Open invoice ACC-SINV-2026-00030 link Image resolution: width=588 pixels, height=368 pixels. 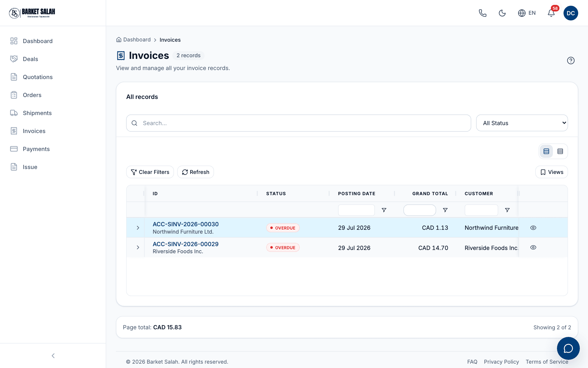pos(185,224)
